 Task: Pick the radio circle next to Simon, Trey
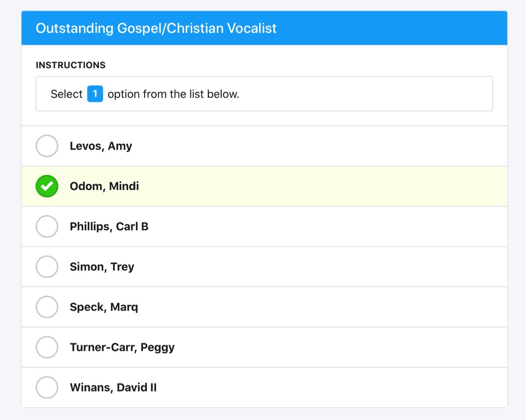click(x=47, y=267)
